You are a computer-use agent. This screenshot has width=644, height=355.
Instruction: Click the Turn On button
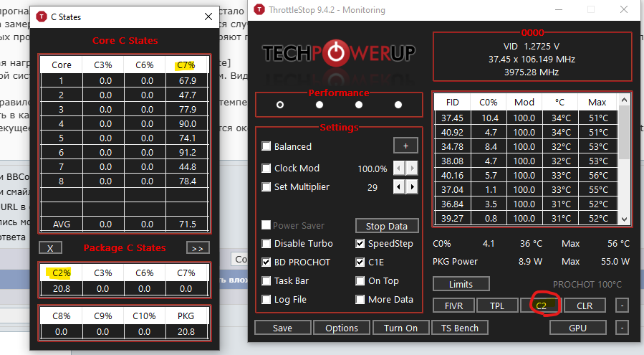pos(401,328)
